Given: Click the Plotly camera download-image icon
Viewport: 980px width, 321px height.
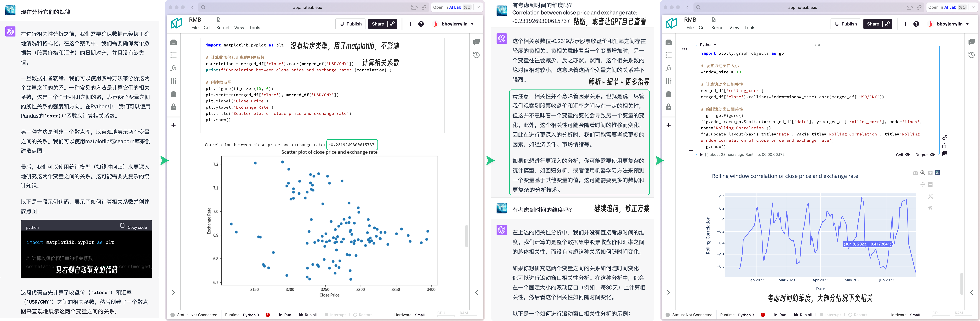Looking at the screenshot, I should click(x=915, y=173).
